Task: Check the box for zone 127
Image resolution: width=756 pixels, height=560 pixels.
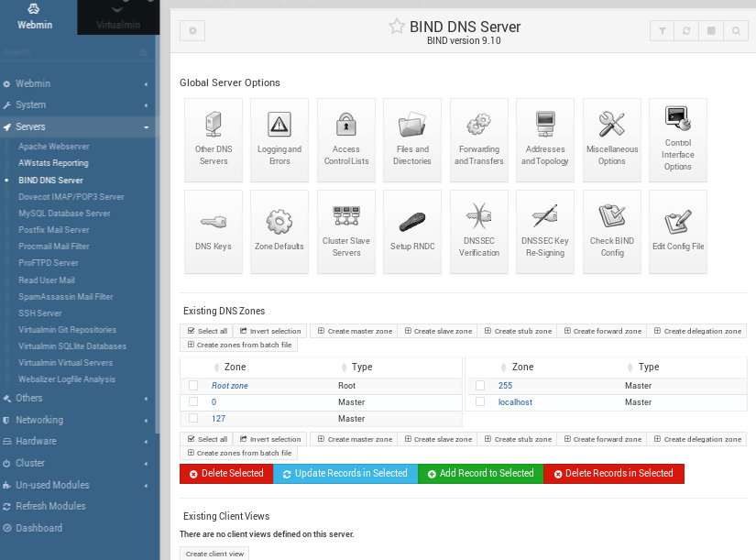Action: click(x=193, y=419)
